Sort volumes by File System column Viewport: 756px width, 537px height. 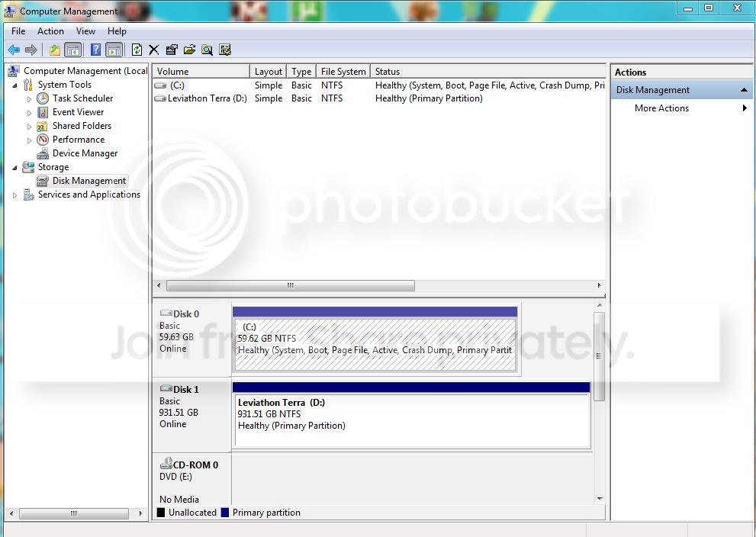click(343, 72)
